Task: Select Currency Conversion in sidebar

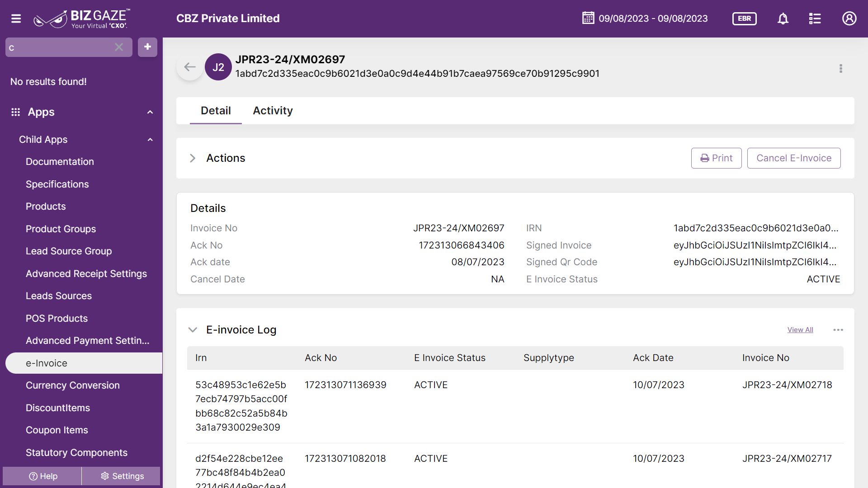Action: coord(73,385)
